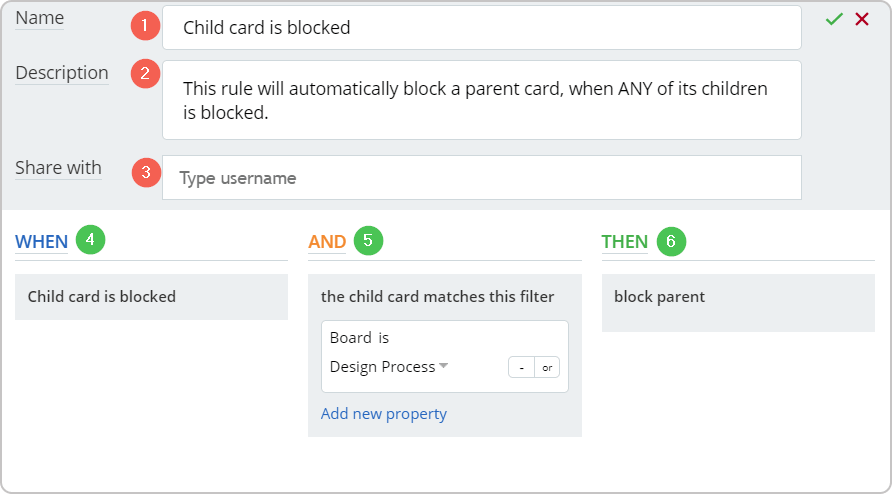Click the Type username share field
The image size is (892, 494).
(x=482, y=178)
